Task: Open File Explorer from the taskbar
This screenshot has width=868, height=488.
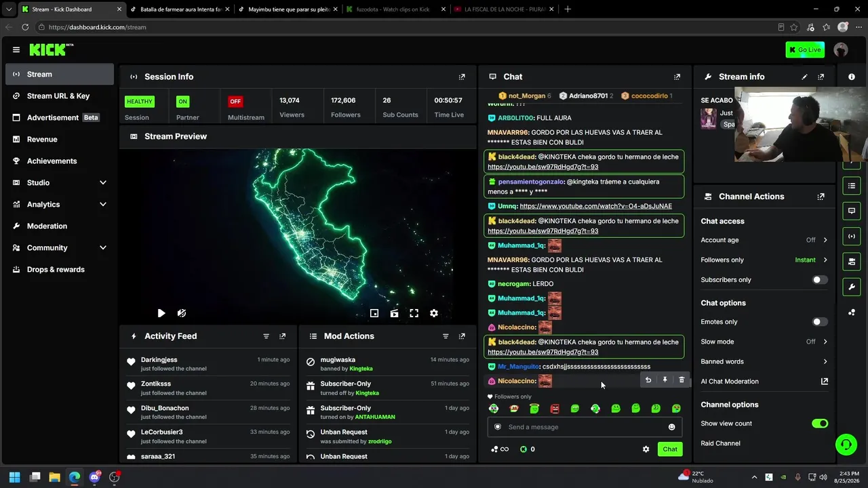Action: coord(55,477)
